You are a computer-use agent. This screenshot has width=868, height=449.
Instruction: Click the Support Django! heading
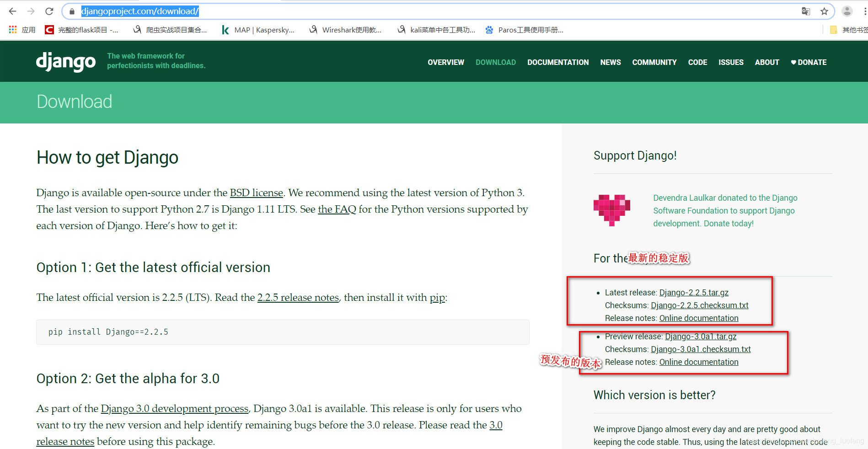click(x=635, y=156)
